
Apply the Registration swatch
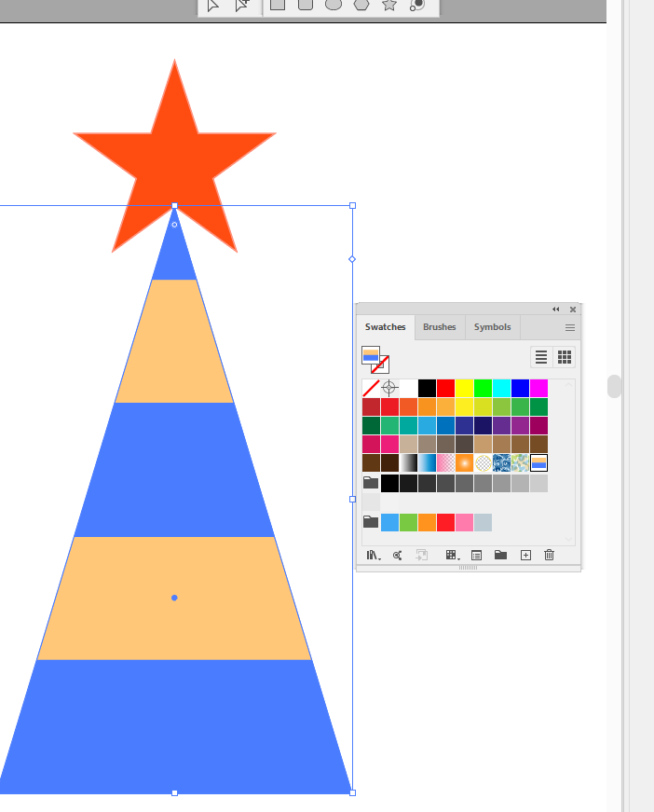click(x=389, y=388)
